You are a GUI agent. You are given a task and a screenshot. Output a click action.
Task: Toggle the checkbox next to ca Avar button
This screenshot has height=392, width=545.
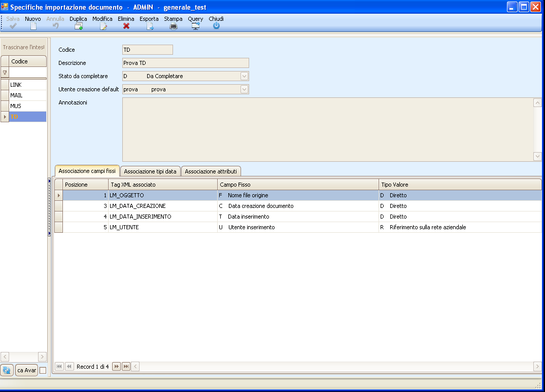pyautogui.click(x=43, y=370)
